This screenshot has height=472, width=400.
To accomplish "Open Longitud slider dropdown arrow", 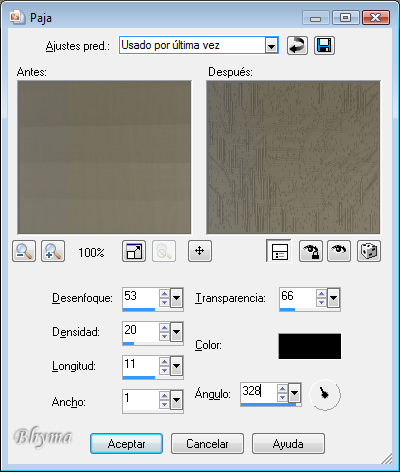I will pyautogui.click(x=177, y=366).
